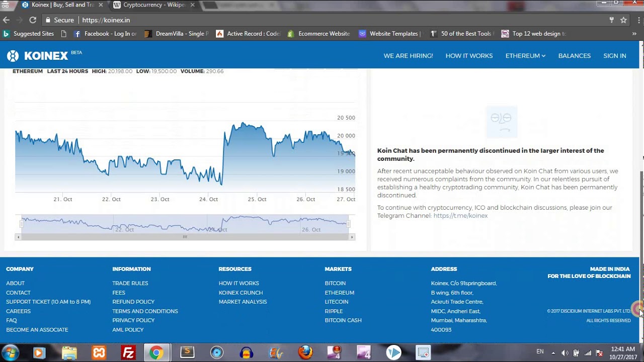Screen dimensions: 644x362
Task: Open FEES footer link
Action: [119, 293]
